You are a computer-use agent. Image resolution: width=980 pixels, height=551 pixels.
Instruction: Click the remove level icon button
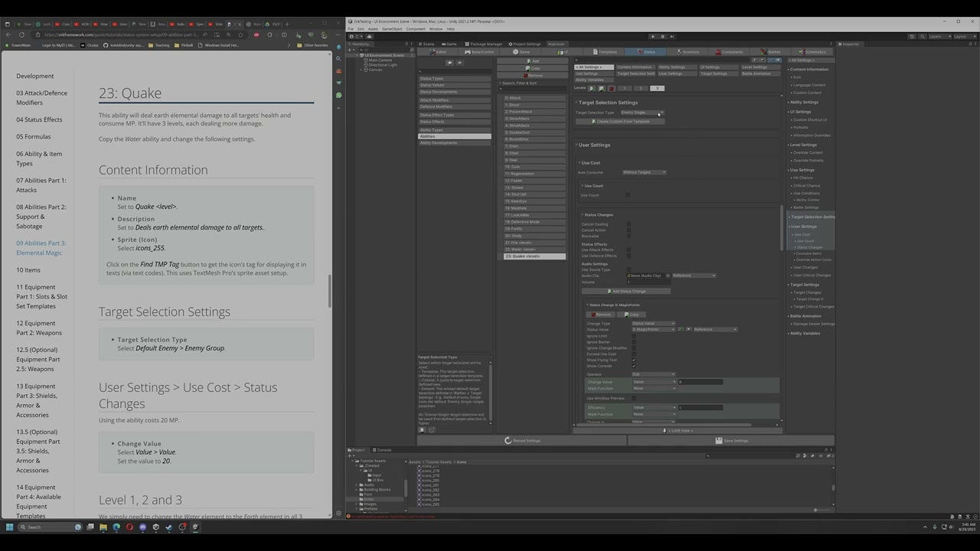click(610, 88)
